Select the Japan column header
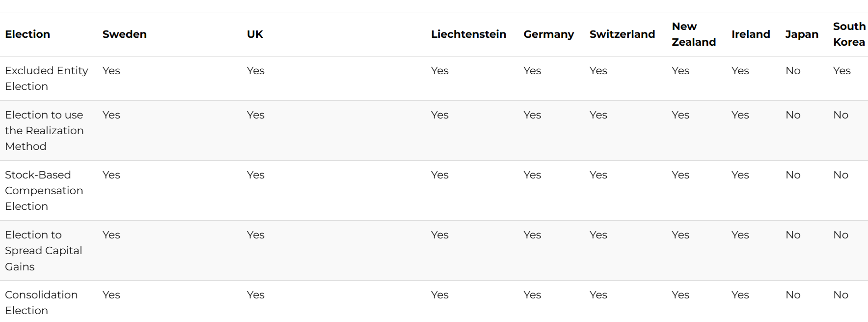The height and width of the screenshot is (322, 868). [x=802, y=34]
